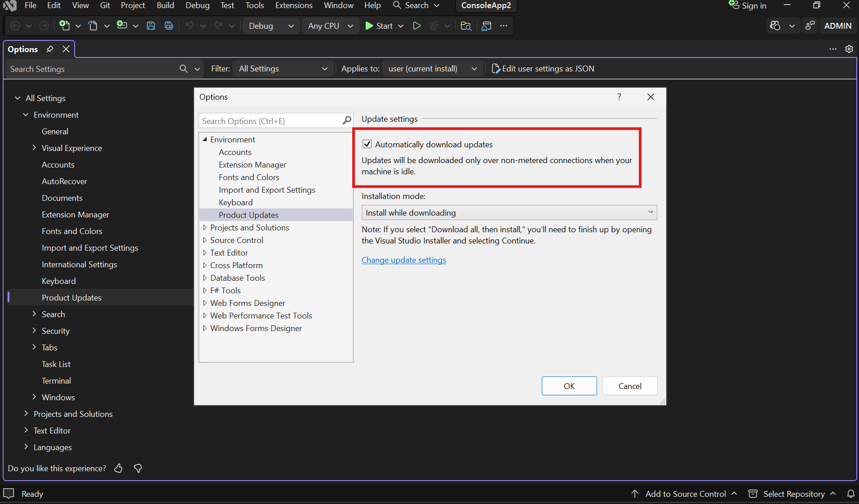Click the thumbs up feedback icon
Screen dimensions: 859x504
119,469
